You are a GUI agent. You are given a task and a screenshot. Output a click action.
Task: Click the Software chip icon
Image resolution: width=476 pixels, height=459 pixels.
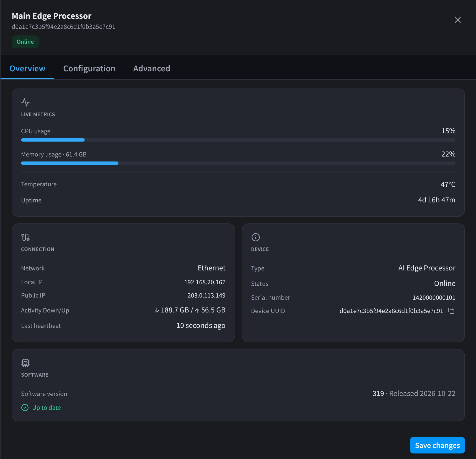(x=25, y=363)
